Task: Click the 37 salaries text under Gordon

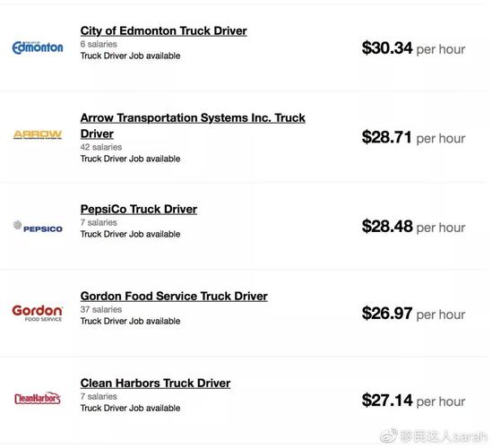Action: pyautogui.click(x=101, y=310)
